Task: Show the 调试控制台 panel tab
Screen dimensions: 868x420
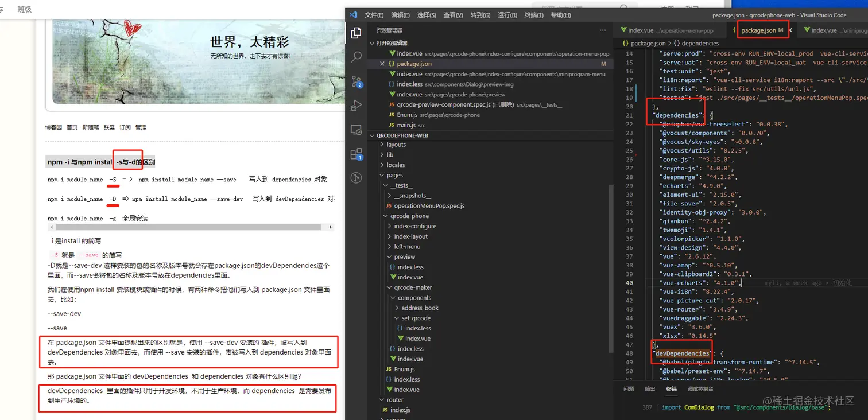Action: tap(700, 389)
